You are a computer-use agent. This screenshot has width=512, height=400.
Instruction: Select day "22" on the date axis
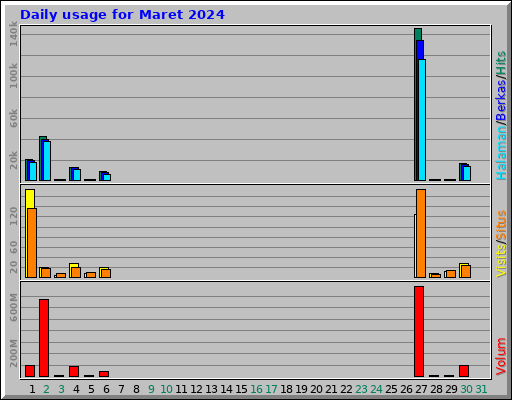(346, 389)
